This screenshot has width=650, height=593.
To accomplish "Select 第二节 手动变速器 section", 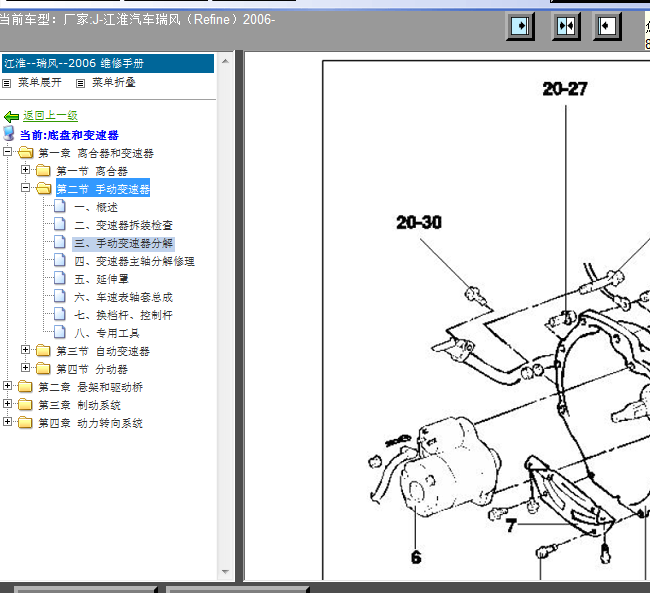I will [103, 189].
